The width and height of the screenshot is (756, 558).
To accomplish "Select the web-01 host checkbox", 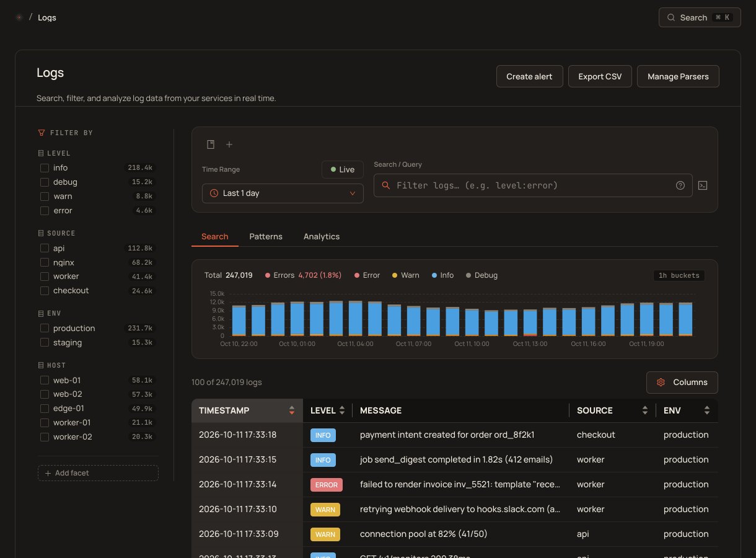I will (x=45, y=380).
